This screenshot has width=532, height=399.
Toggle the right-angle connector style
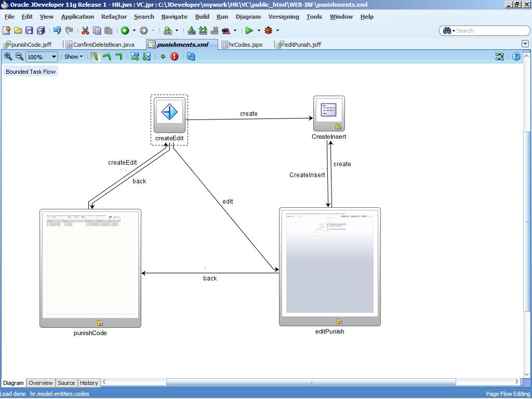point(118,57)
